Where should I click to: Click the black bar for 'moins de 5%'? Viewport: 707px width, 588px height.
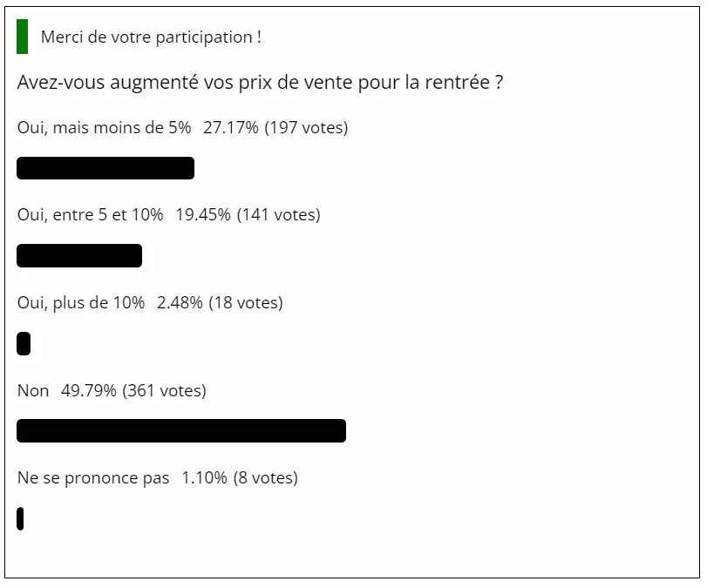105,168
